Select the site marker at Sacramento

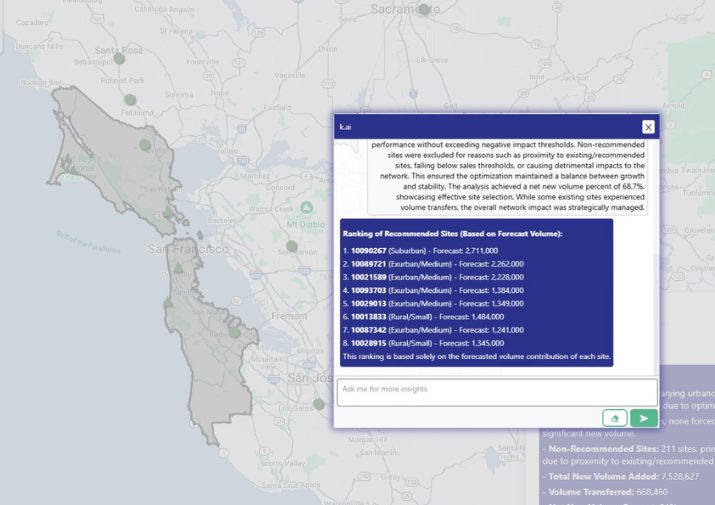coord(423,10)
